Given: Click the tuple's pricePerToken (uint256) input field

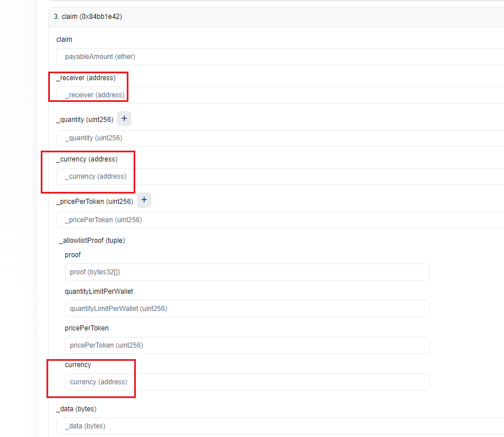Looking at the screenshot, I should (247, 345).
